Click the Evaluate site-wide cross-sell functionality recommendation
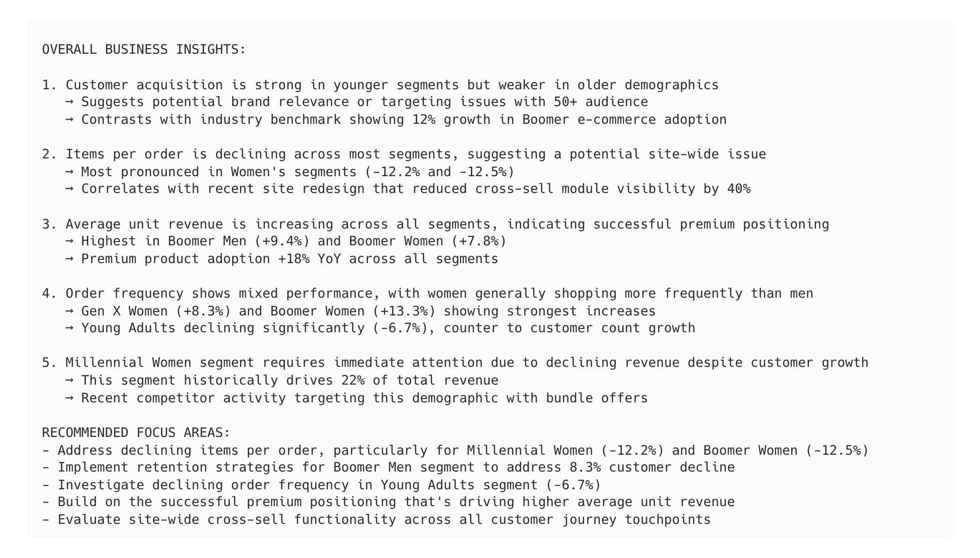Image resolution: width=980 pixels, height=558 pixels. [376, 520]
